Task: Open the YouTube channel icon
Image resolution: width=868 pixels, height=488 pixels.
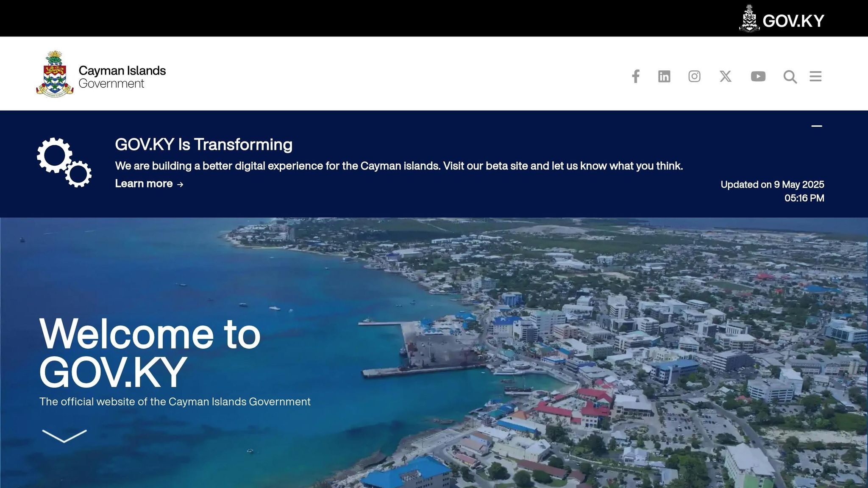Action: point(758,76)
